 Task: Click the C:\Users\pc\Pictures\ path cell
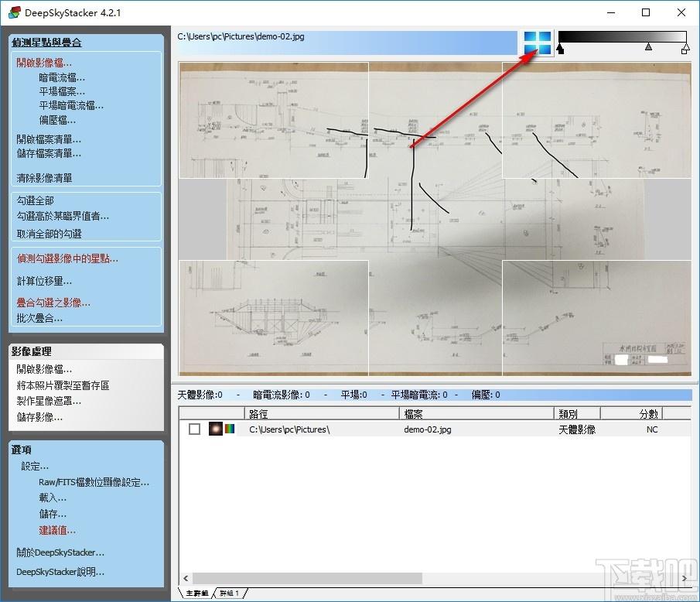pyautogui.click(x=289, y=429)
